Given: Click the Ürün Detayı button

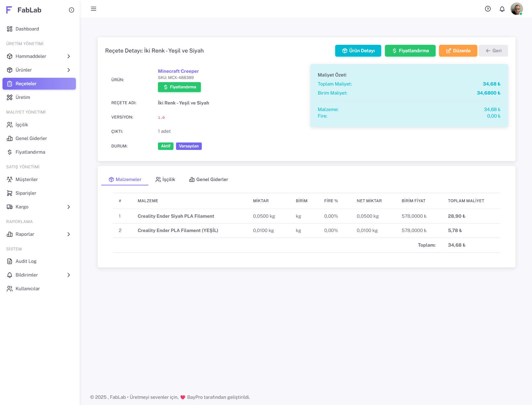Looking at the screenshot, I should click(x=358, y=51).
